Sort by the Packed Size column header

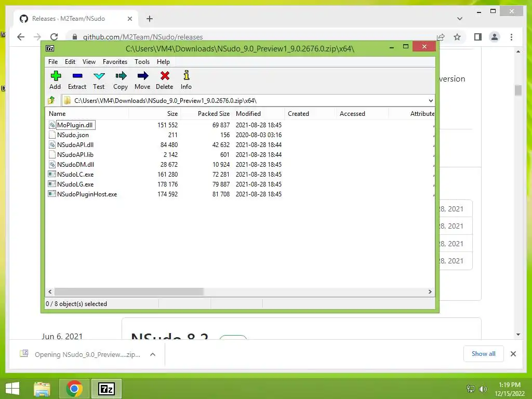(x=206, y=114)
